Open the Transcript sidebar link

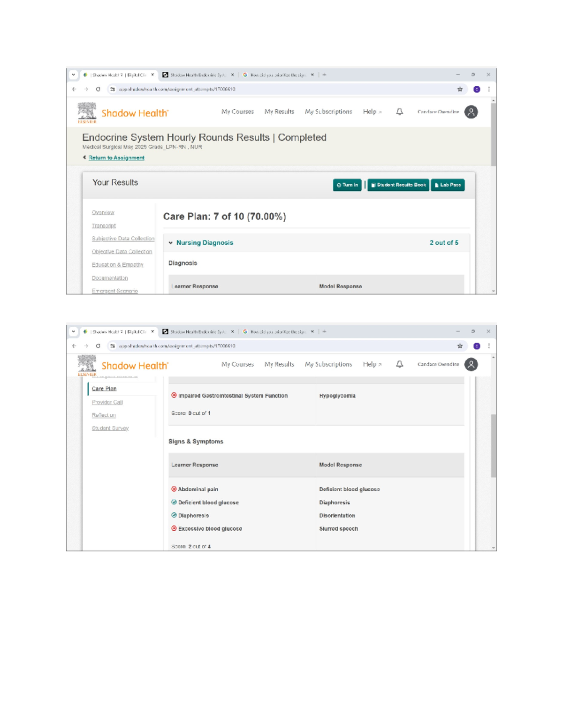[104, 226]
